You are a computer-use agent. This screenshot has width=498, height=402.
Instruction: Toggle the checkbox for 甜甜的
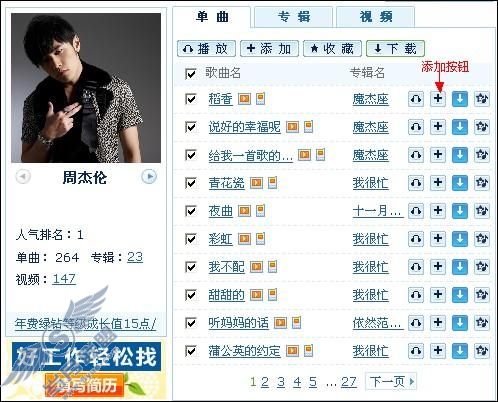pyautogui.click(x=191, y=295)
